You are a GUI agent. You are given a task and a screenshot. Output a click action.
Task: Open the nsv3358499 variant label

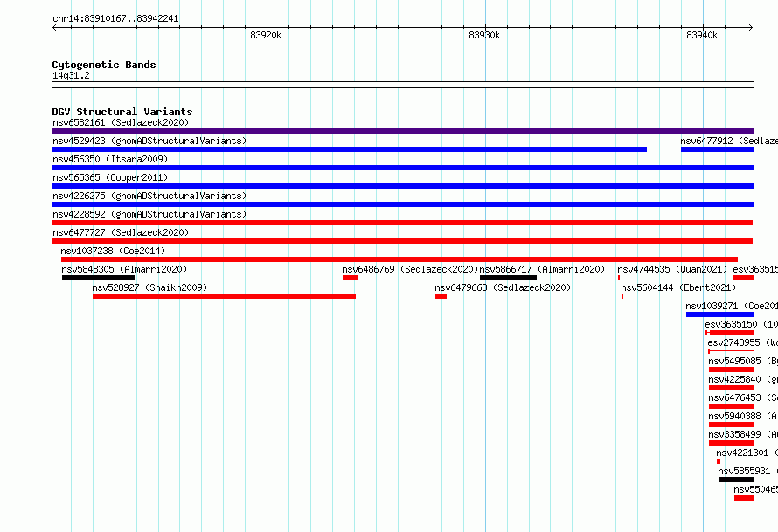pyautogui.click(x=743, y=434)
